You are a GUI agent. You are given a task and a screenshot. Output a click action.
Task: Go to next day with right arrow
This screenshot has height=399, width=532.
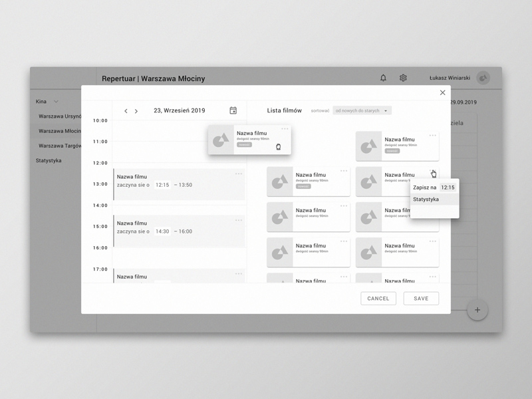tap(136, 111)
